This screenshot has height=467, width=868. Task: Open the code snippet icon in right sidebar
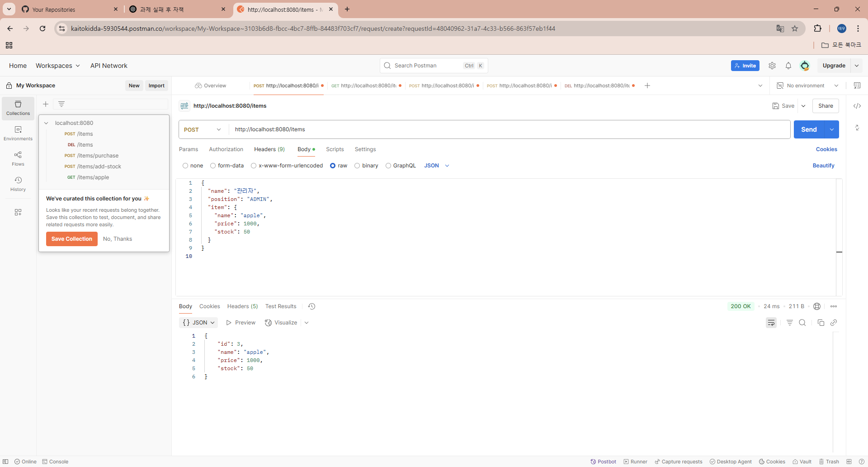pyautogui.click(x=857, y=106)
